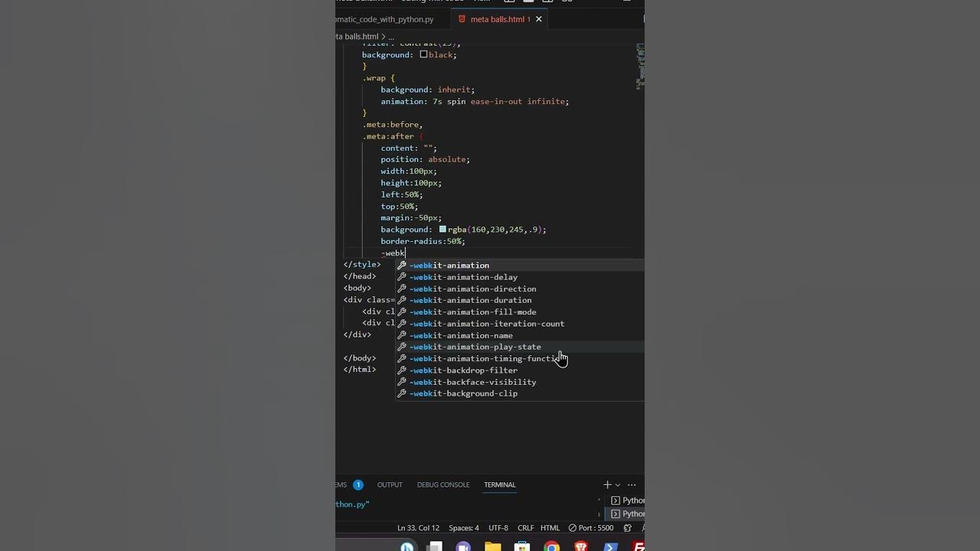The width and height of the screenshot is (980, 551).
Task: Open Microsoft Store from the taskbar
Action: [x=522, y=546]
